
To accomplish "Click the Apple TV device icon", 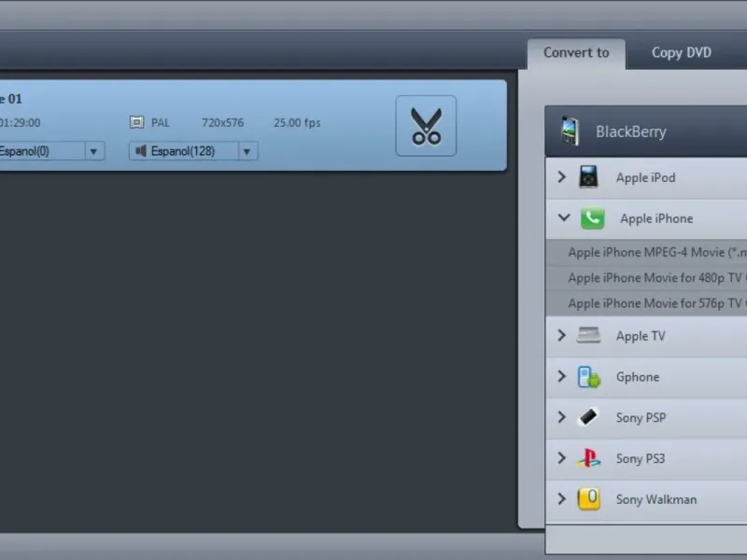I will coord(588,335).
